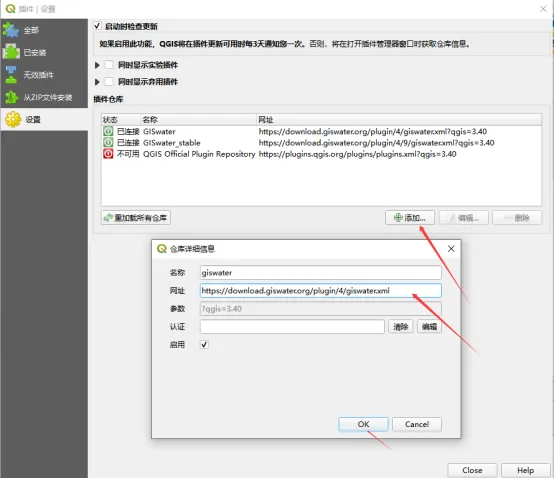
Task: Click 重加载所有仓库 (Reload all repositories) button
Action: coord(136,218)
